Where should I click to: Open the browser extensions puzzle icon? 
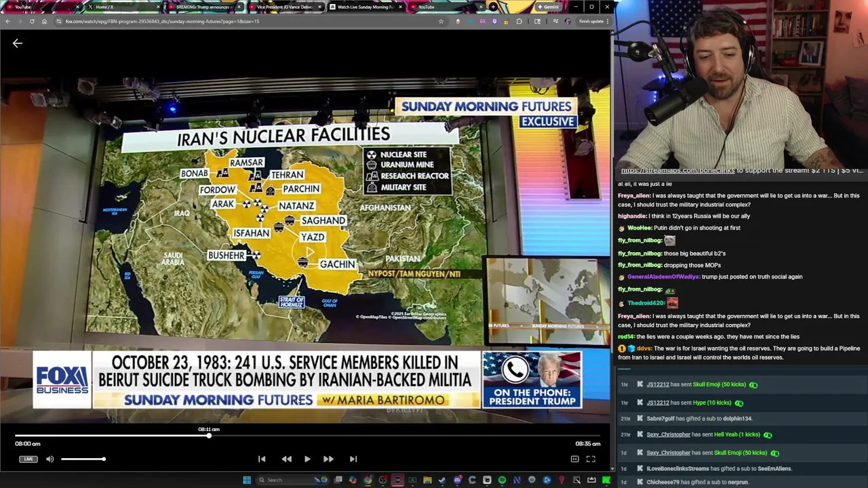519,21
